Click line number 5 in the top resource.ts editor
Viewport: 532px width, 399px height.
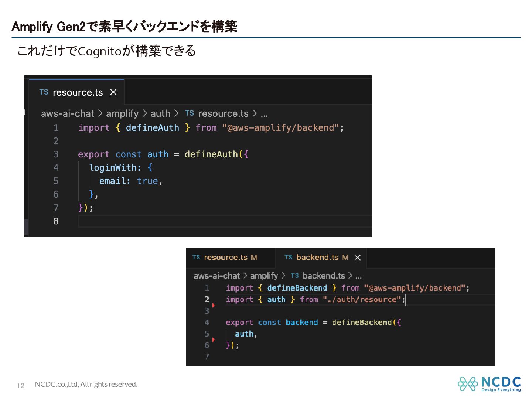click(56, 181)
